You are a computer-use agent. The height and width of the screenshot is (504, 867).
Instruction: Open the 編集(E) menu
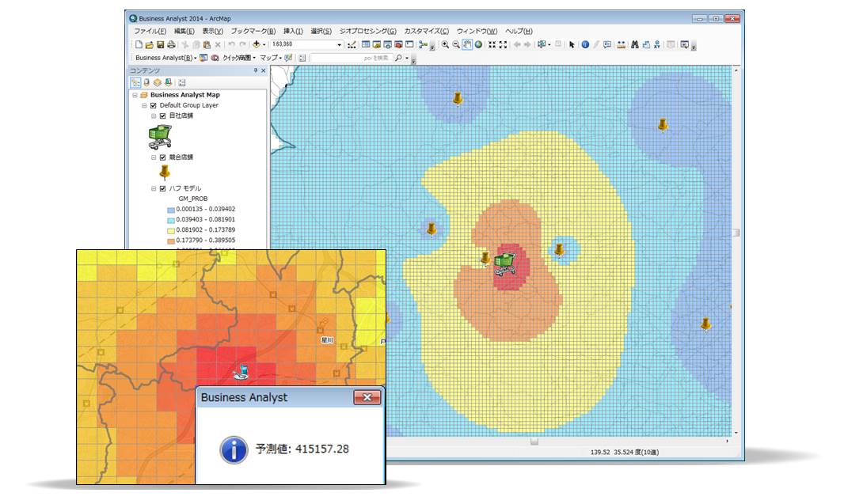(x=184, y=32)
